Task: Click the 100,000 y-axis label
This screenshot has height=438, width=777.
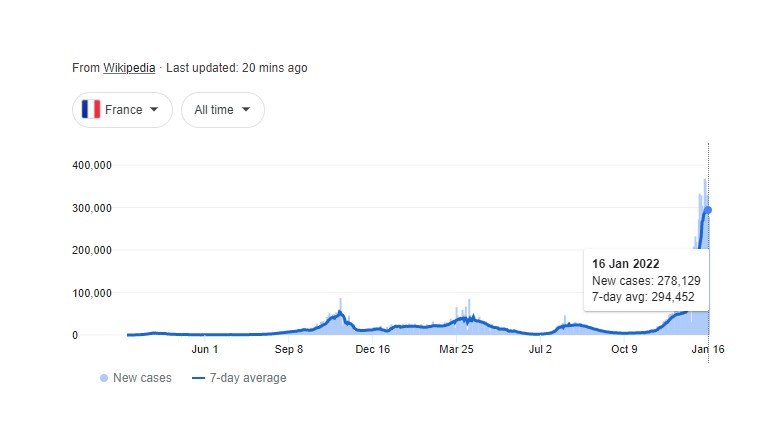Action: (x=92, y=293)
